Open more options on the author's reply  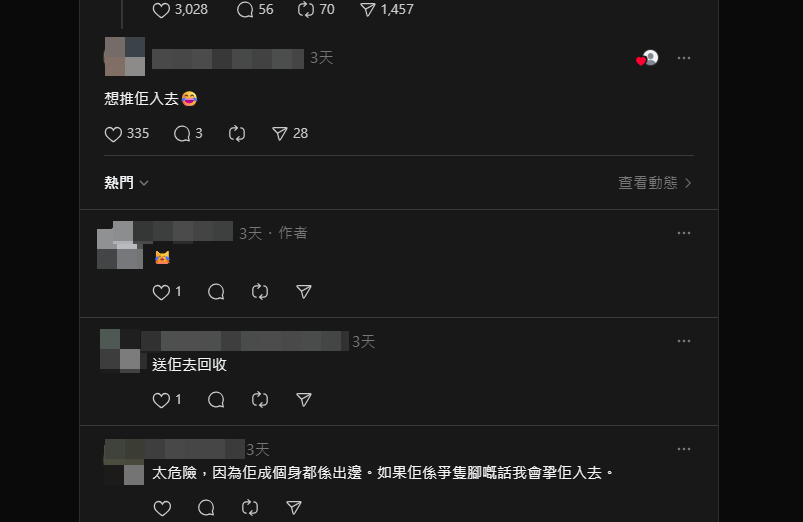click(x=684, y=233)
